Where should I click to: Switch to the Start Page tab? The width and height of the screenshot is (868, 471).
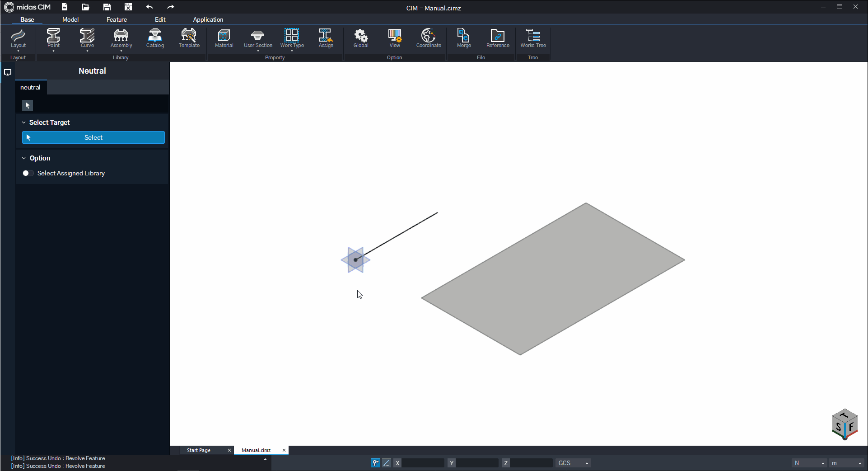[199, 450]
